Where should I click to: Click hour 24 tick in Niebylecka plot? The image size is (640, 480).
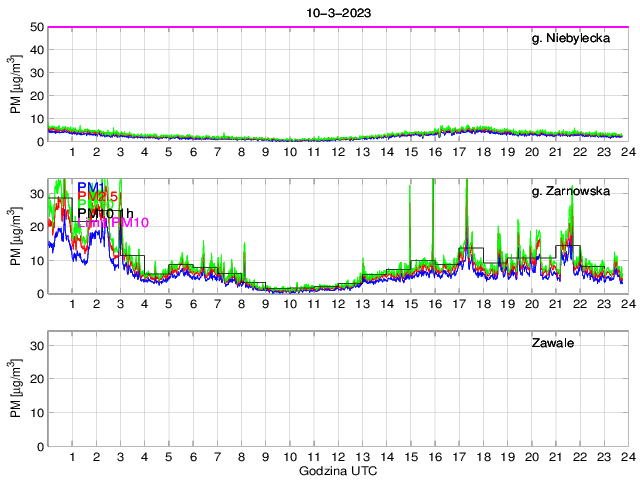(626, 152)
